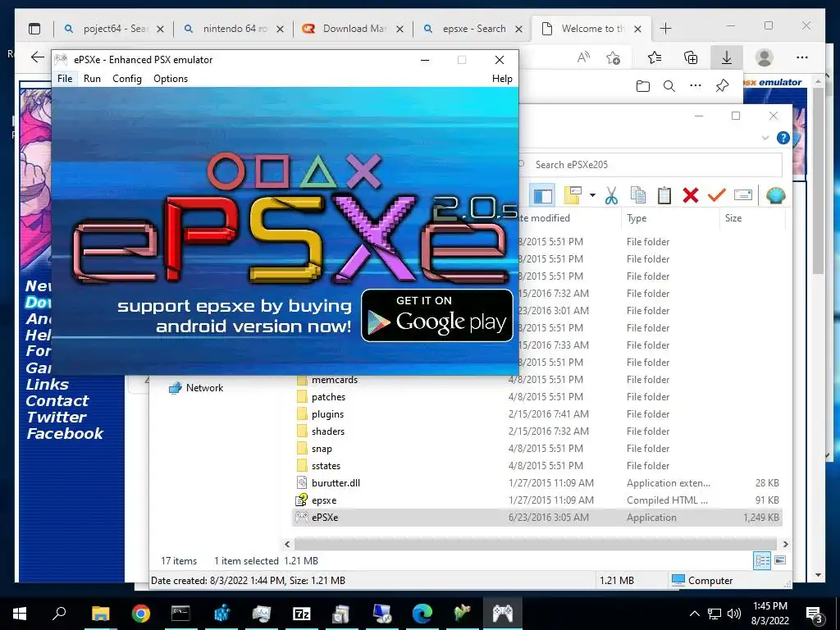Click the Read aloud icon in Edge
The width and height of the screenshot is (840, 630).
point(583,57)
